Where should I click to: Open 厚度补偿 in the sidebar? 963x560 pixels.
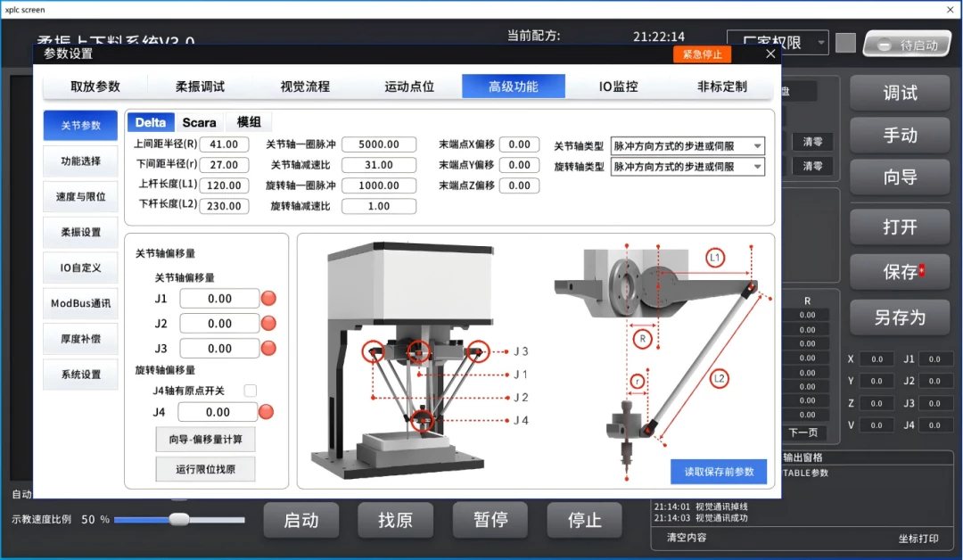(80, 339)
